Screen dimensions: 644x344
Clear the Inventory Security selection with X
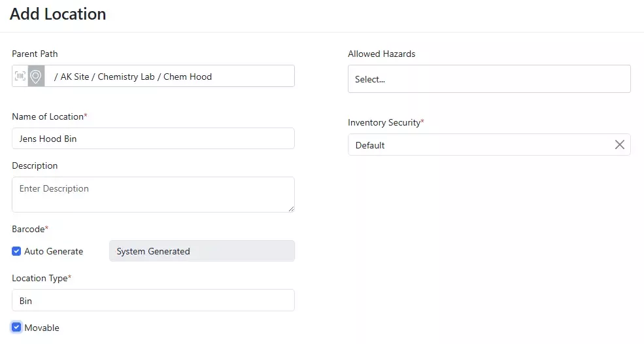pos(619,145)
